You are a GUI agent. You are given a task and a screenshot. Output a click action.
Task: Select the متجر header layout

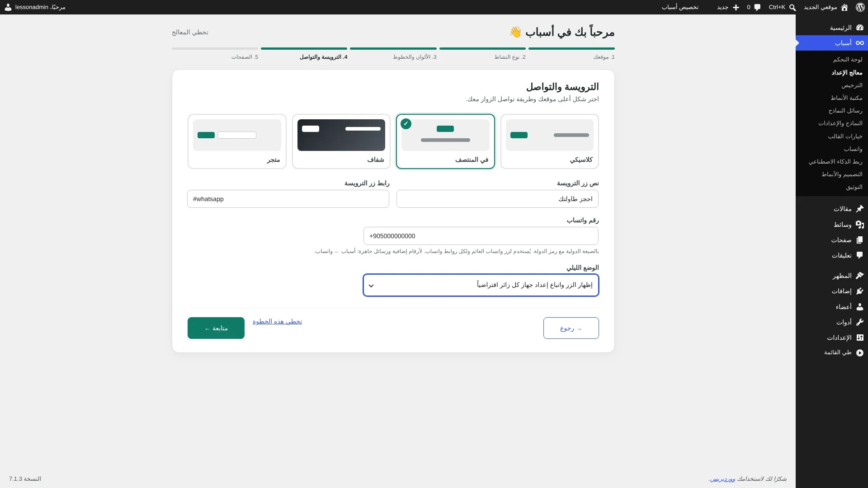click(237, 141)
